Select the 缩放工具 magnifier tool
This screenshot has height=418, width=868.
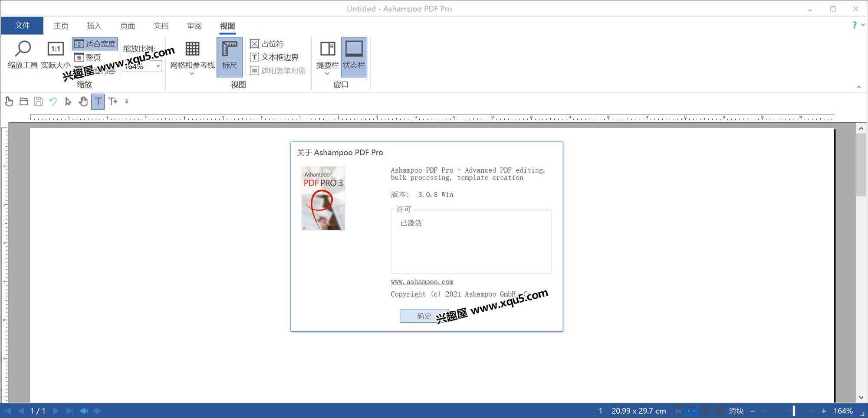click(x=23, y=55)
